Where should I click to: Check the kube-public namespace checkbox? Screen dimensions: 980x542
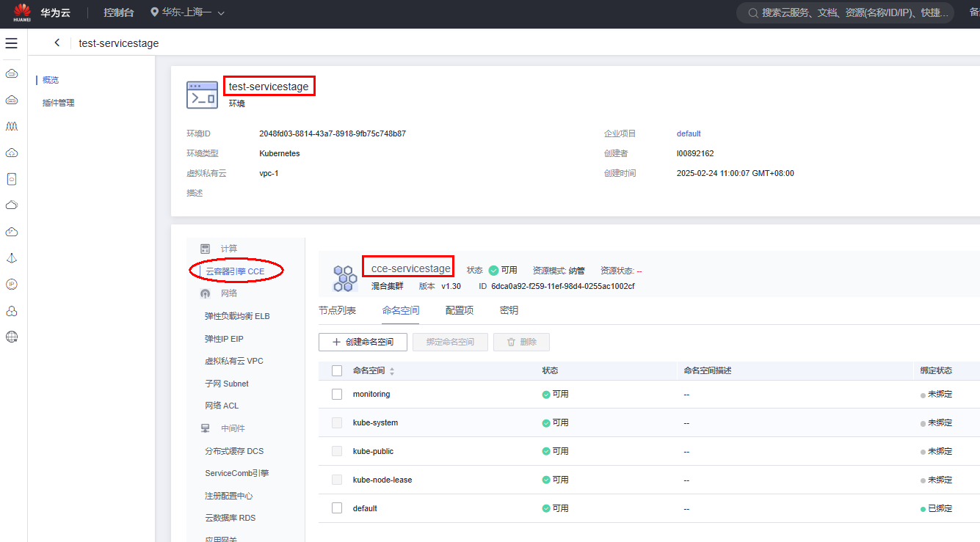point(337,451)
